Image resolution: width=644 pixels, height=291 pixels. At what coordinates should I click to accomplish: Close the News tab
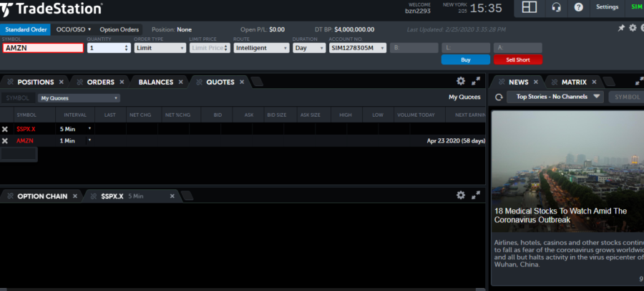click(x=535, y=82)
